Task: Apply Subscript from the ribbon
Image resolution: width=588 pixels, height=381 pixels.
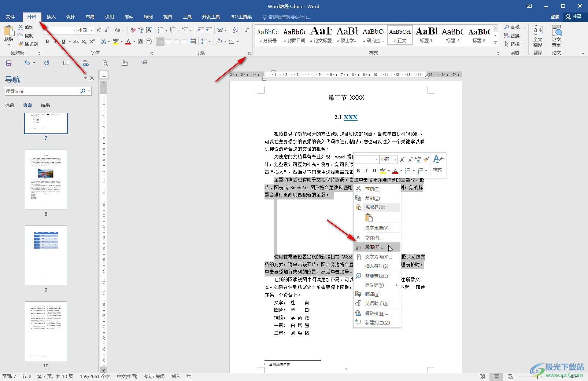Action: coord(84,41)
